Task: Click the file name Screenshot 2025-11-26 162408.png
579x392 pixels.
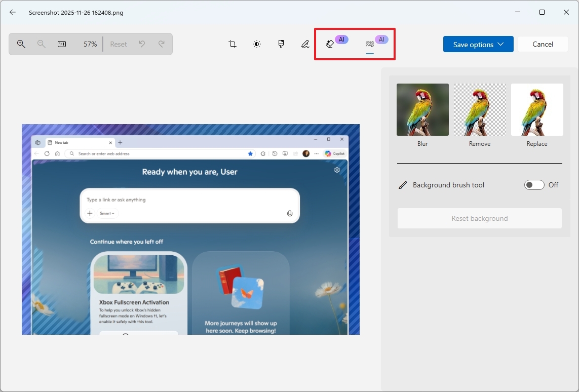Action: pos(76,13)
